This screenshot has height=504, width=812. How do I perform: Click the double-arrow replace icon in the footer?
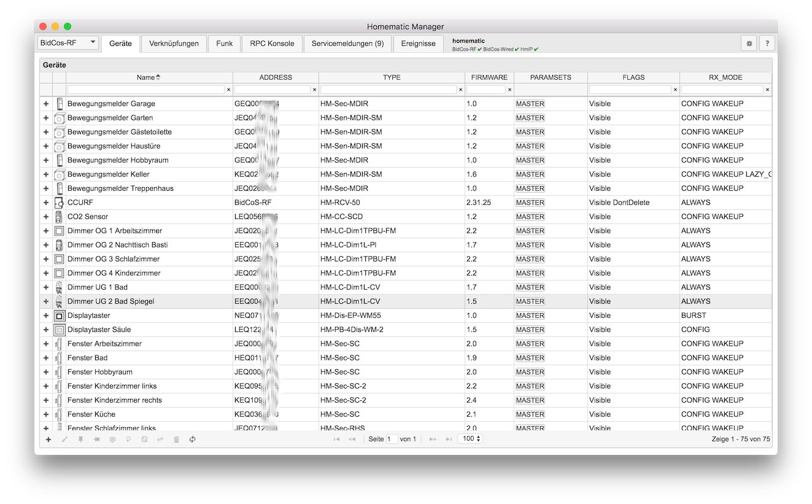pyautogui.click(x=160, y=439)
